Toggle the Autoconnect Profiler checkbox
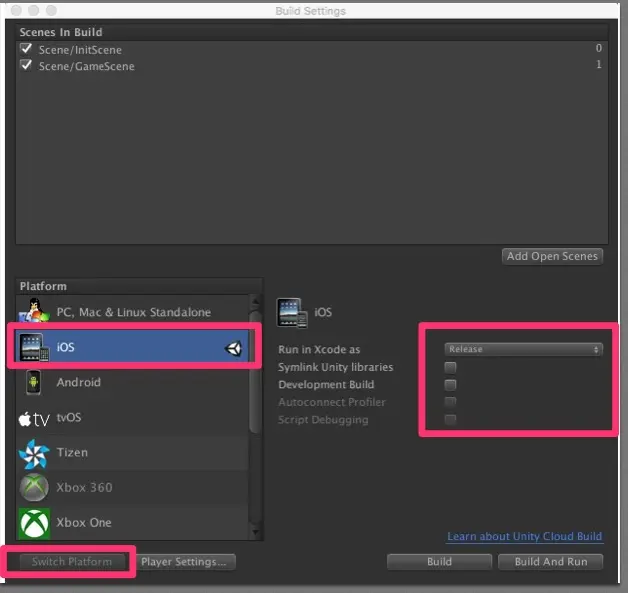The width and height of the screenshot is (628, 593). (450, 402)
